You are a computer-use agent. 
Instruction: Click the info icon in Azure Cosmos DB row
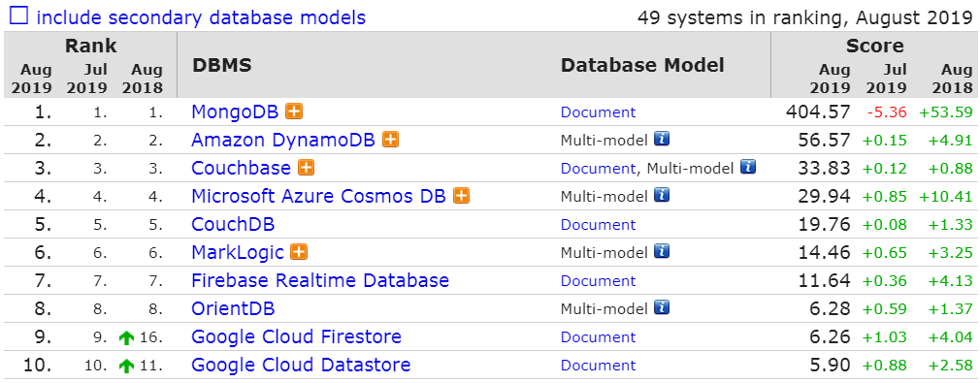[x=662, y=195]
